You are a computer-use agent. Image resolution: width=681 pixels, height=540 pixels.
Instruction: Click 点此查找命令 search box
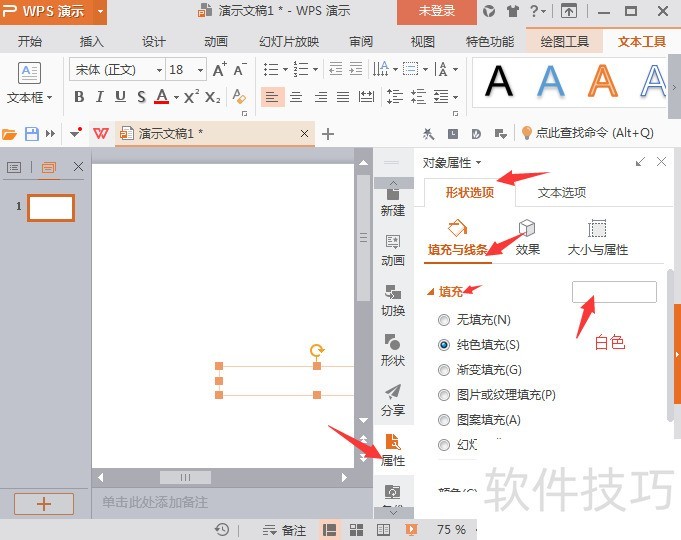coord(588,133)
